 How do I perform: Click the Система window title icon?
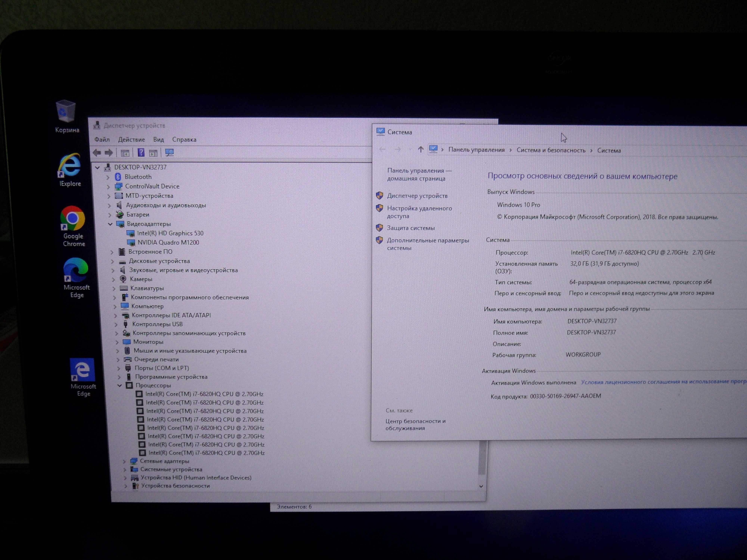[x=381, y=132]
